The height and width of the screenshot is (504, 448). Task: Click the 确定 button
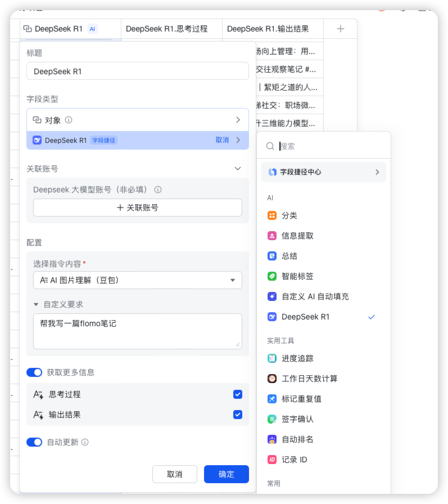point(226,474)
